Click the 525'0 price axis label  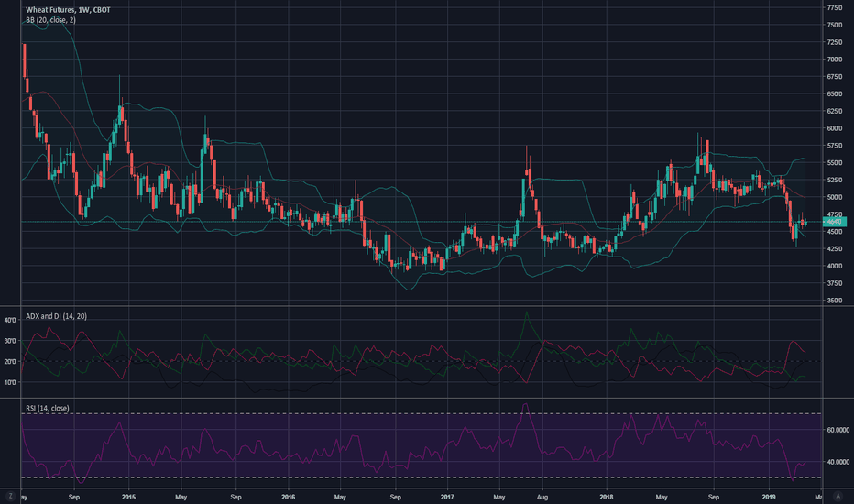click(x=835, y=180)
